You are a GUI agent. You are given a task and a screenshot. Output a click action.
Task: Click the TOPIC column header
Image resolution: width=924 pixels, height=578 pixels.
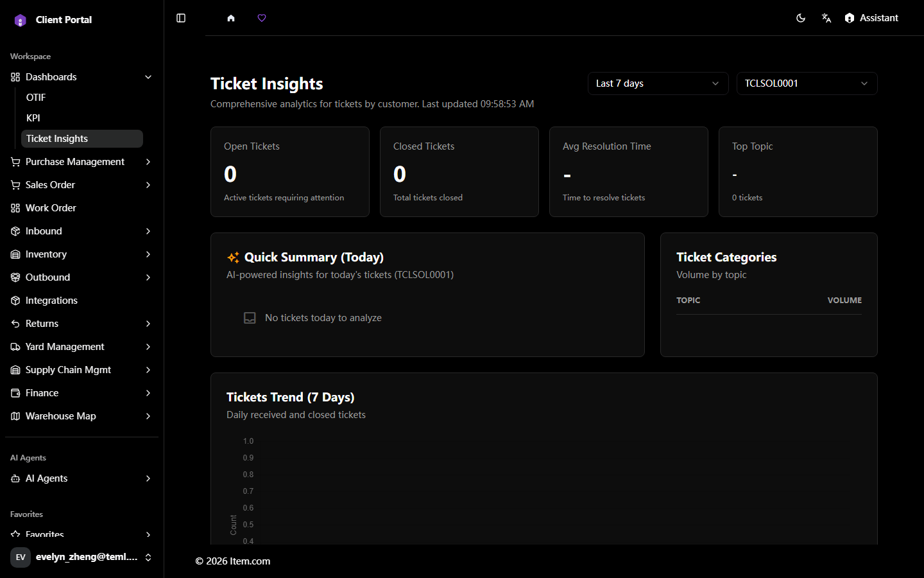click(x=688, y=300)
